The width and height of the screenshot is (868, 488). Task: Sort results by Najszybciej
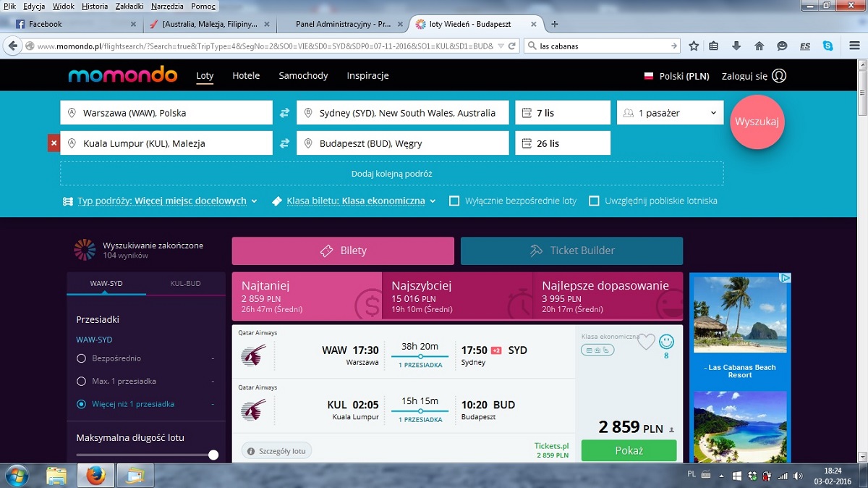(457, 296)
